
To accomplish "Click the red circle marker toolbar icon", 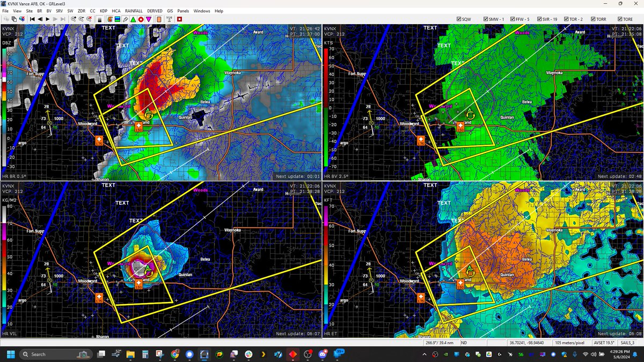I will pyautogui.click(x=141, y=19).
